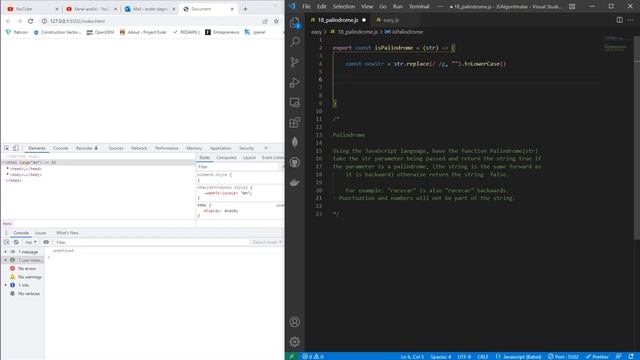The width and height of the screenshot is (640, 360).
Task: Select the Computed styles tab
Action: pyautogui.click(x=227, y=158)
